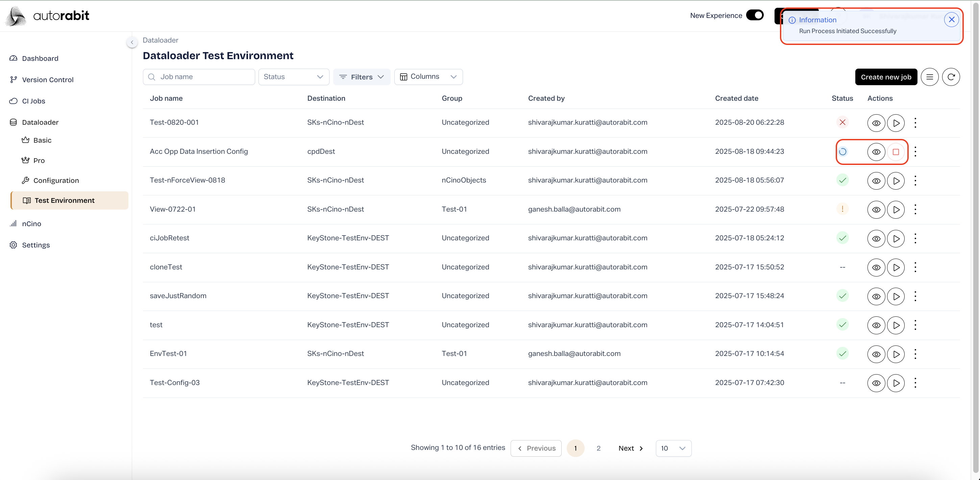980x480 pixels.
Task: Close the Information notification
Action: click(951, 19)
